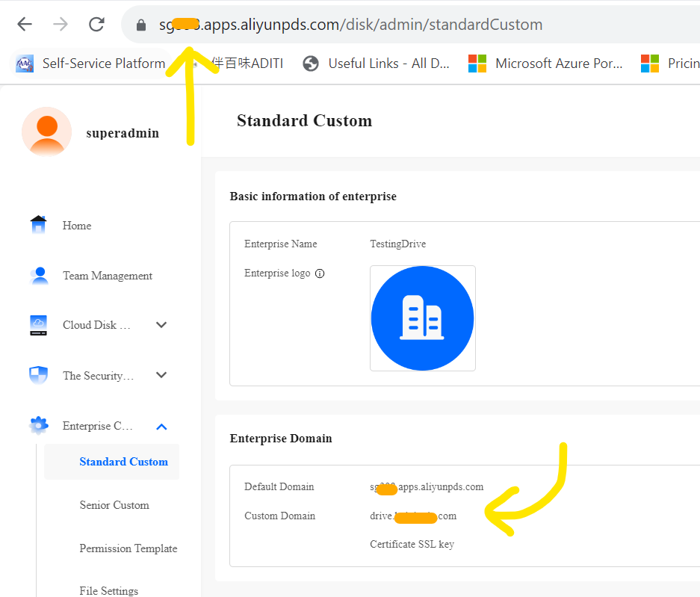Open Self-Service Platform bookmark
The image size is (700, 597).
90,64
